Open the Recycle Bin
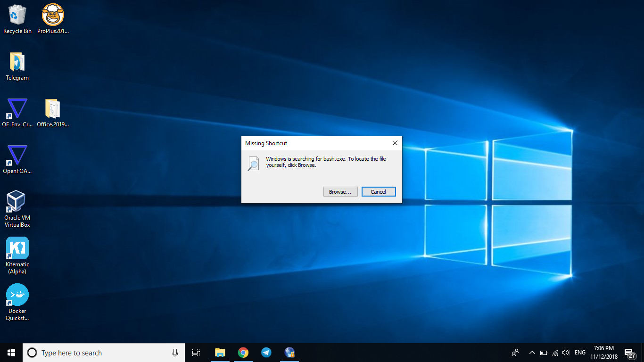 coord(17,14)
